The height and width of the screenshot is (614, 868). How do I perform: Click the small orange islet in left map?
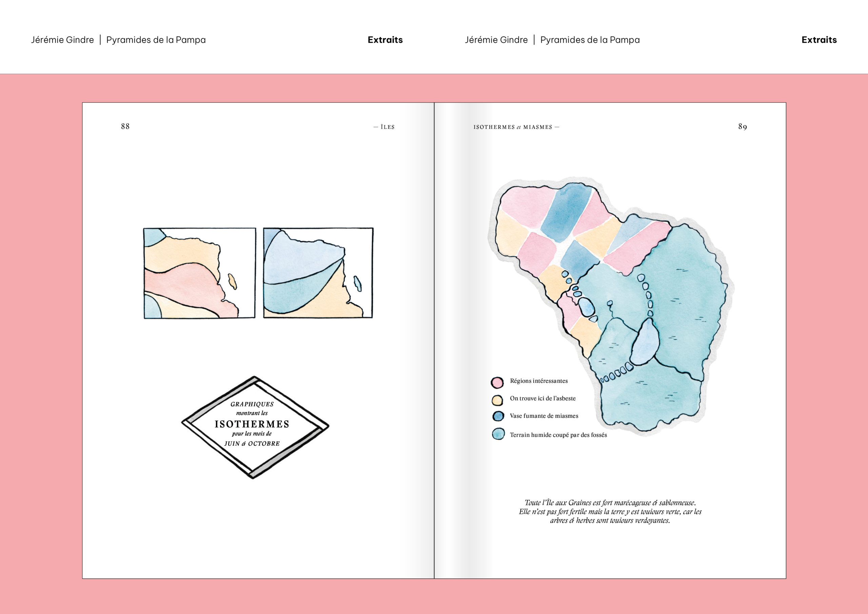[233, 282]
